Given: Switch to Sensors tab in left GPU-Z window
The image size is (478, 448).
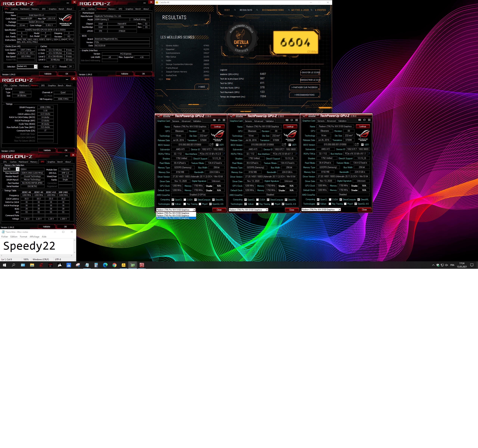Looking at the screenshot, I should [x=176, y=121].
